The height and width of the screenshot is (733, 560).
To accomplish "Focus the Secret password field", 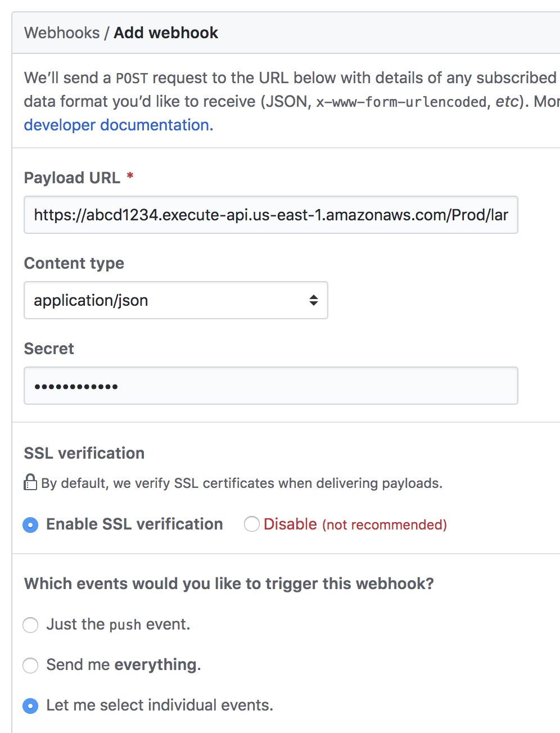I will point(270,386).
